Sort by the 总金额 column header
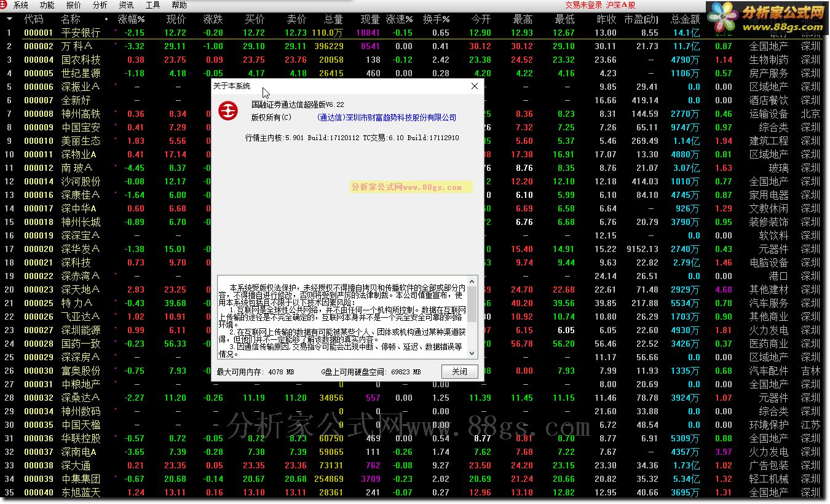The height and width of the screenshot is (504, 830). [685, 20]
